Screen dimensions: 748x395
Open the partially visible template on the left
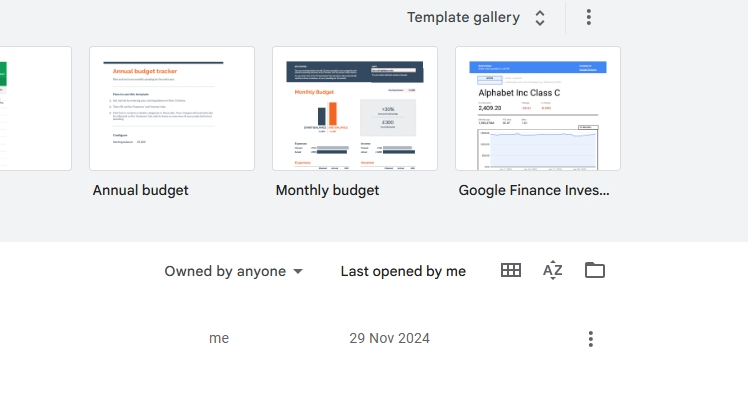[x=36, y=108]
